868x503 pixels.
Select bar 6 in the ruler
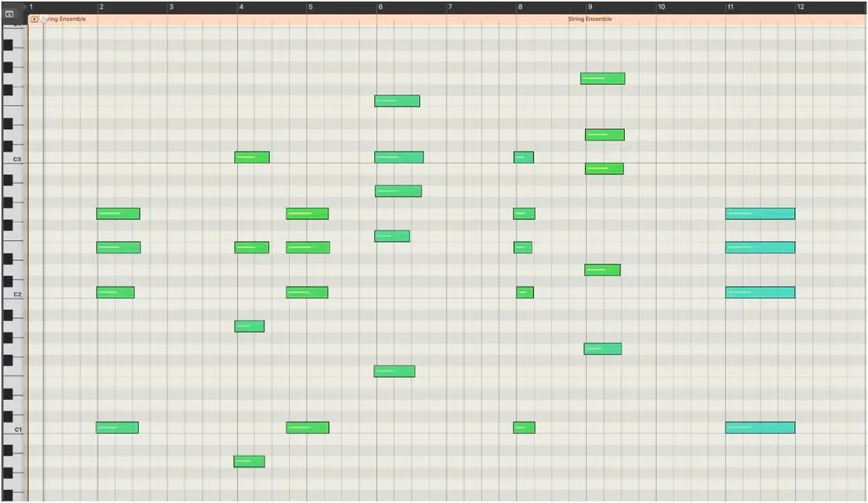click(380, 7)
